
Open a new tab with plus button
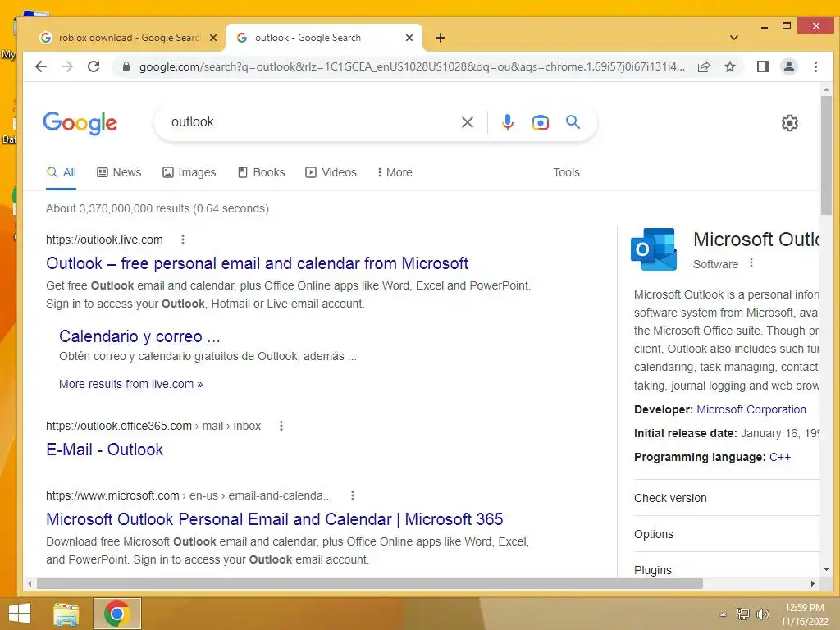point(441,38)
